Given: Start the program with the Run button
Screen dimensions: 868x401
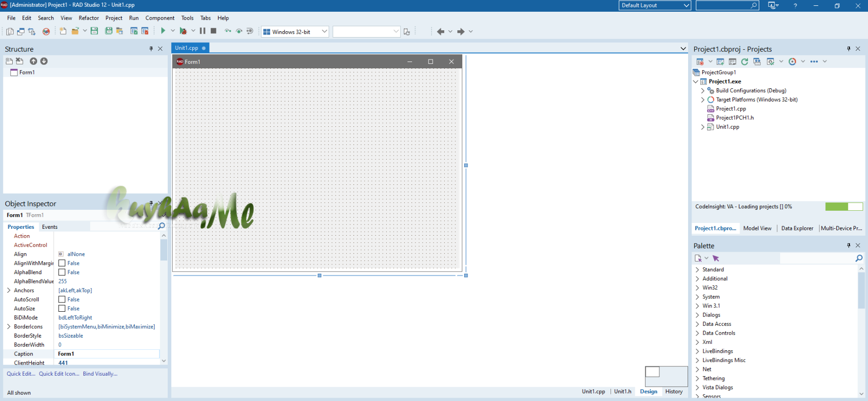Looking at the screenshot, I should (163, 31).
